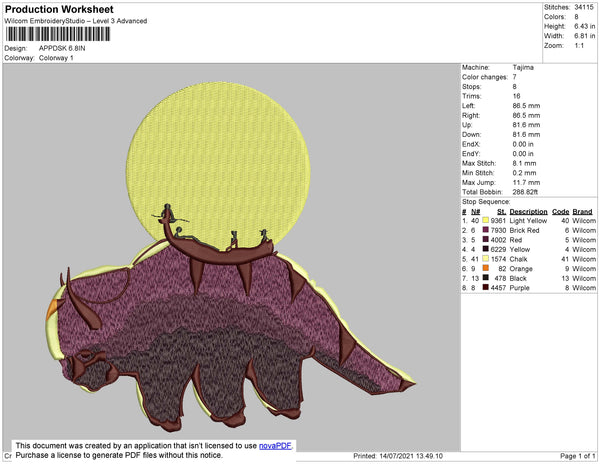
Task: Select the Purple swatch in stop 8
Action: click(x=486, y=287)
